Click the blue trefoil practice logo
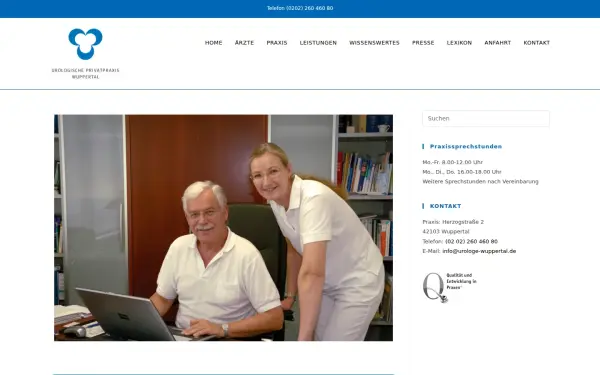The image size is (600, 375). [85, 44]
